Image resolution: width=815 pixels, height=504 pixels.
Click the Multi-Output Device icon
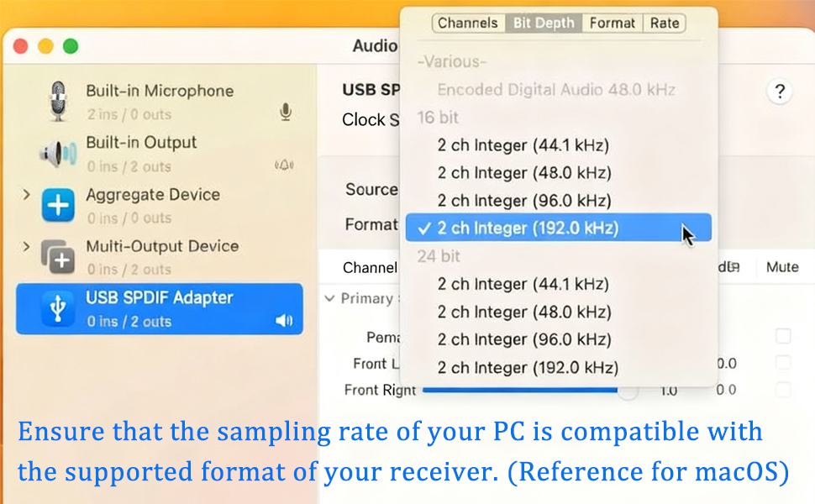(58, 257)
